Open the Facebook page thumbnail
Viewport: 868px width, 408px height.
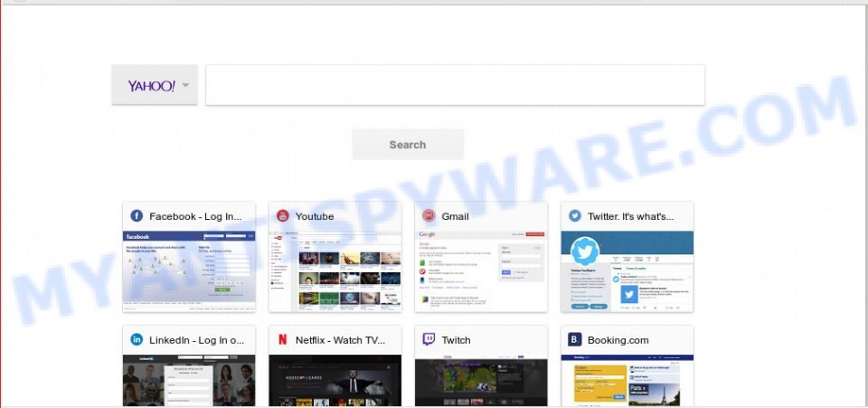[x=189, y=271]
